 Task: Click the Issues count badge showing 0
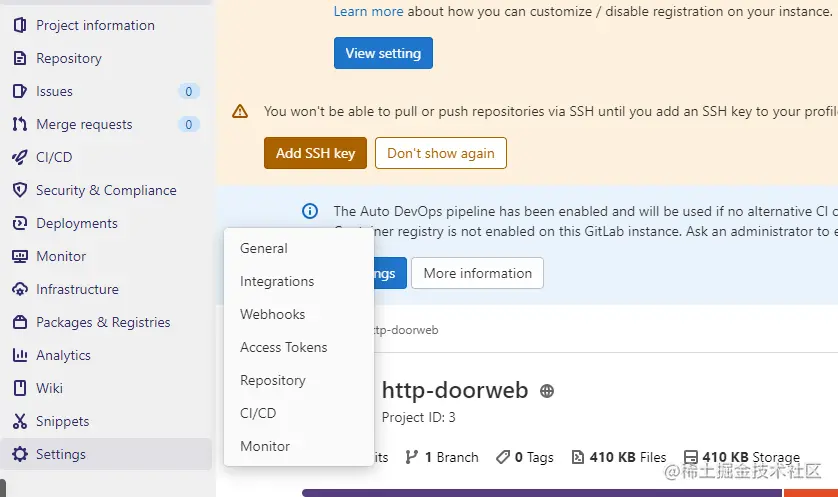pyautogui.click(x=189, y=91)
